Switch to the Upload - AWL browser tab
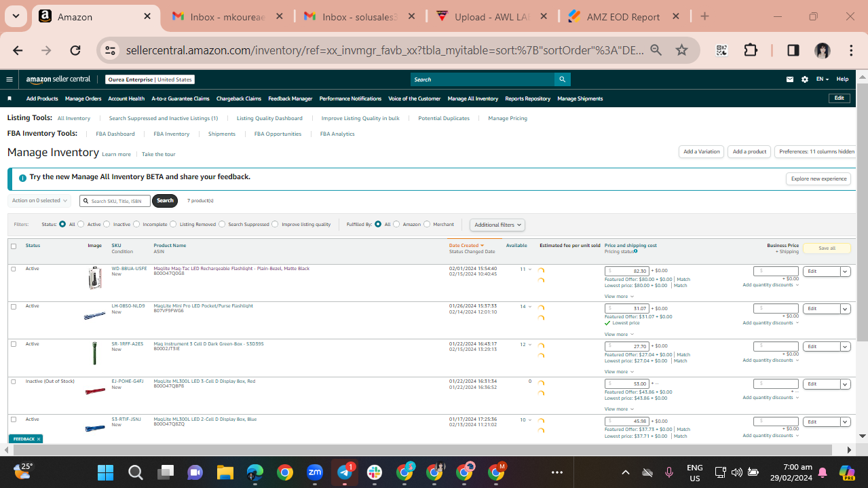The width and height of the screenshot is (868, 488). tap(492, 17)
